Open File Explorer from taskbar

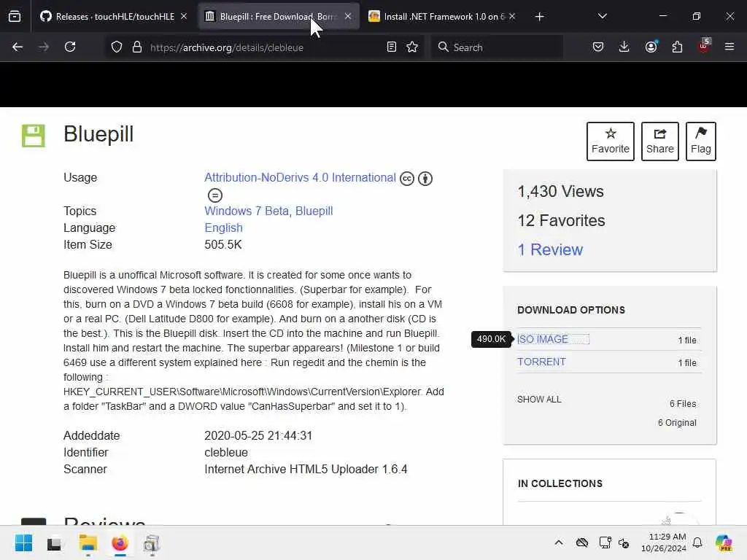[x=88, y=542]
